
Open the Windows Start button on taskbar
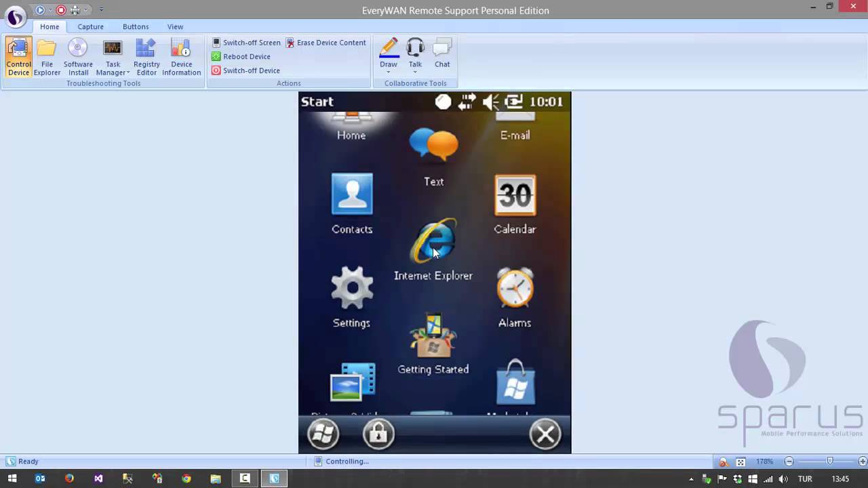click(12, 479)
